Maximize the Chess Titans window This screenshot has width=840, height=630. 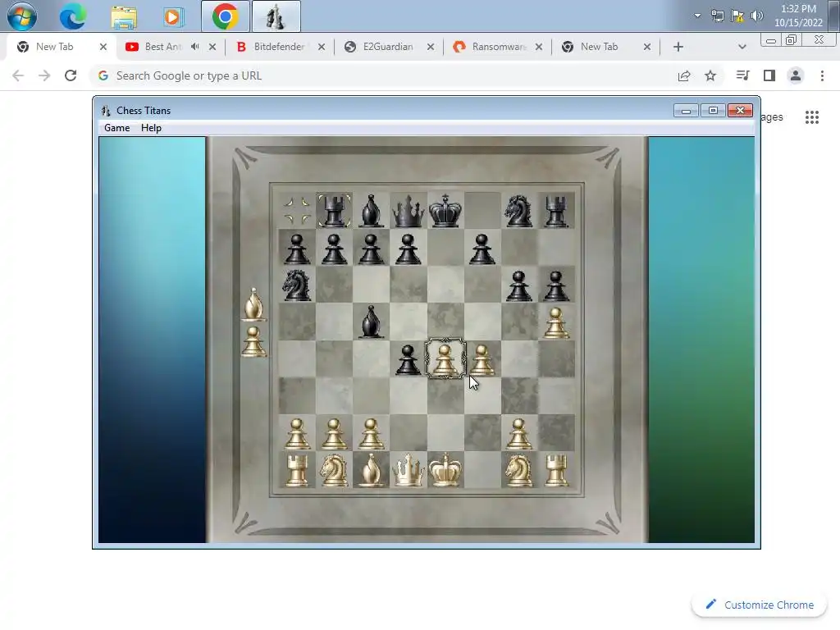pos(713,111)
